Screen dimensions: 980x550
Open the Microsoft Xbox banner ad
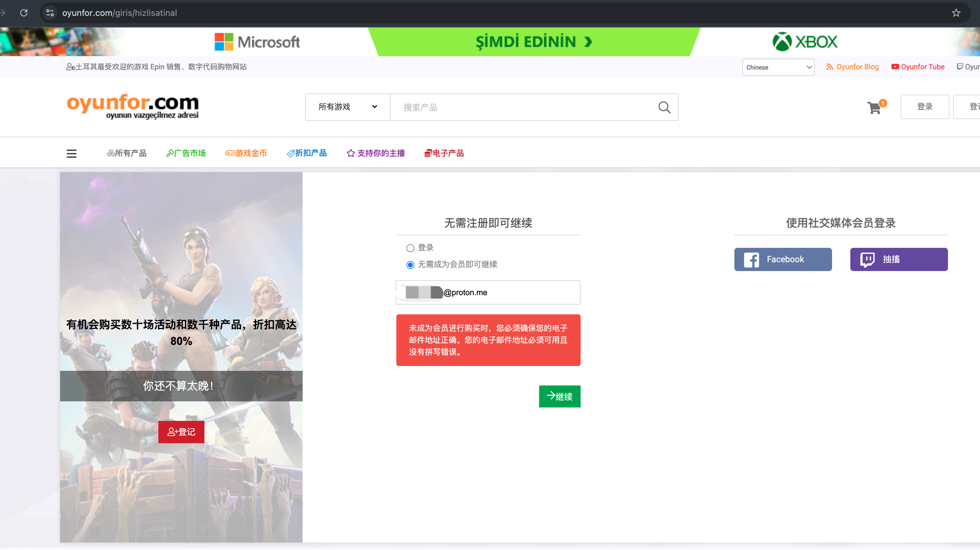pos(490,42)
